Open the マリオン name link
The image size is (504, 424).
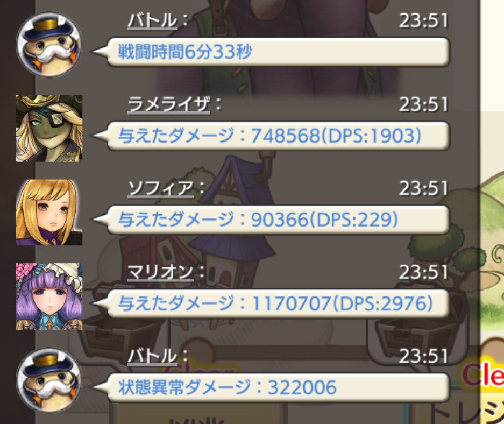(161, 273)
